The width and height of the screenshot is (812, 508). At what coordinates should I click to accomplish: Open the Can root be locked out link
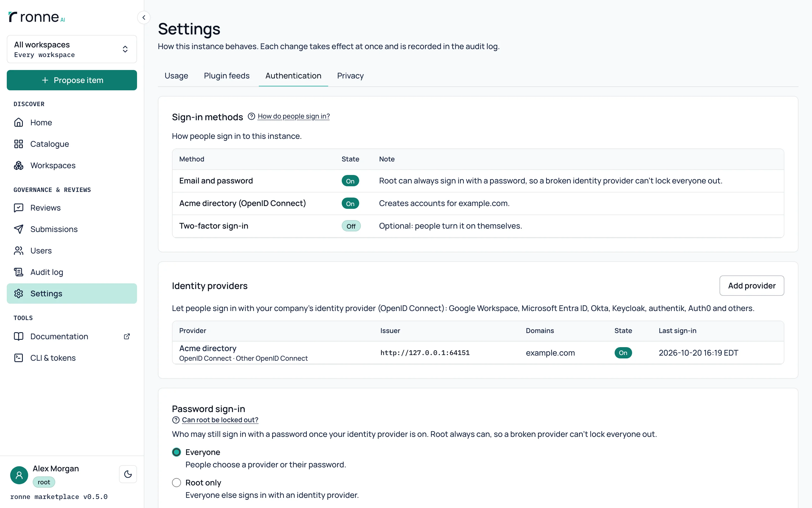click(x=220, y=420)
